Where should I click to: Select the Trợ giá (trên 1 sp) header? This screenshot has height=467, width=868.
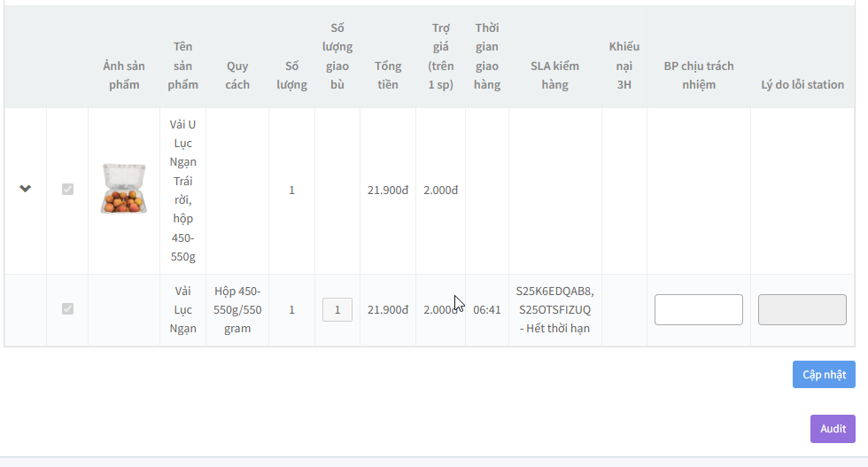[441, 56]
